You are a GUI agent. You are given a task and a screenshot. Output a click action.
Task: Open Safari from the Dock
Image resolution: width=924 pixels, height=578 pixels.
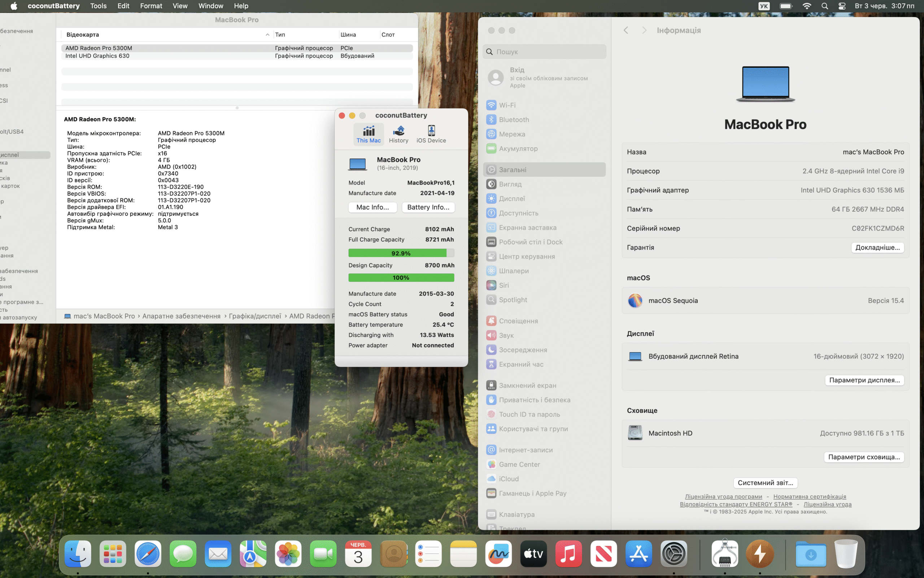148,553
